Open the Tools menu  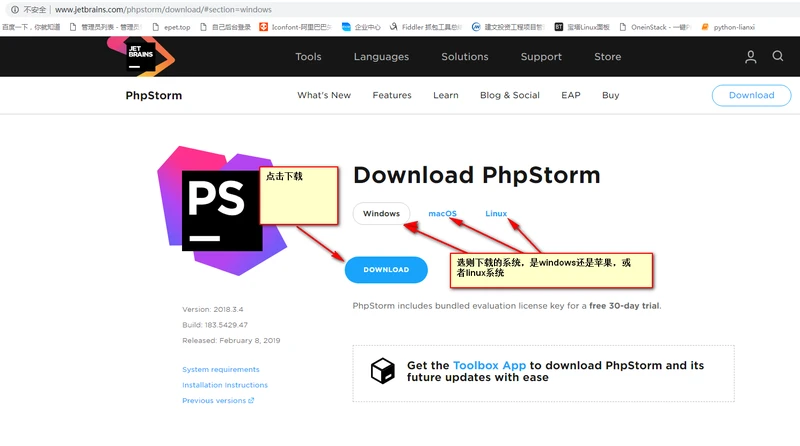308,57
